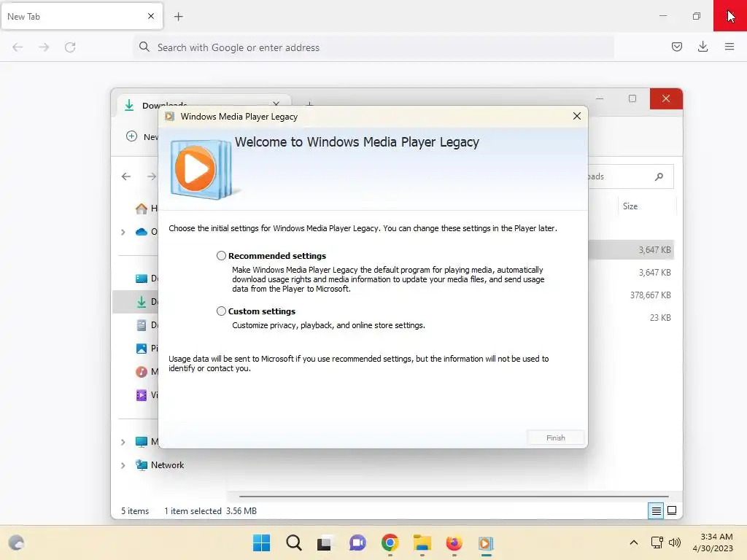Click the Media Player title bar icon

[169, 116]
